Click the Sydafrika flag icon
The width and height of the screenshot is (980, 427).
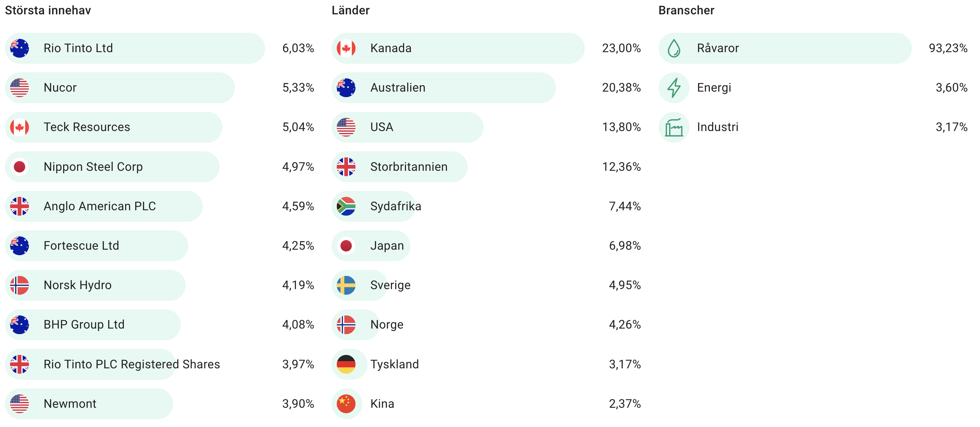pos(346,206)
